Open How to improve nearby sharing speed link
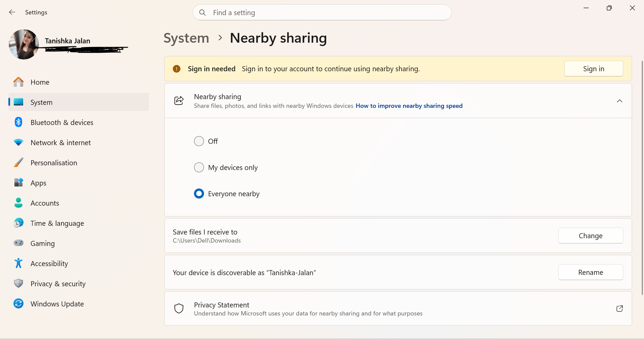This screenshot has width=644, height=339. coord(409,106)
